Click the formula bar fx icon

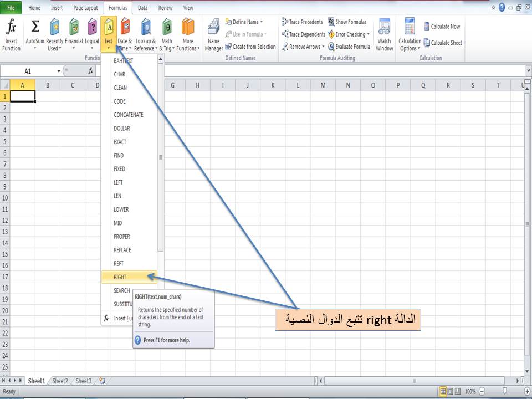[x=90, y=71]
